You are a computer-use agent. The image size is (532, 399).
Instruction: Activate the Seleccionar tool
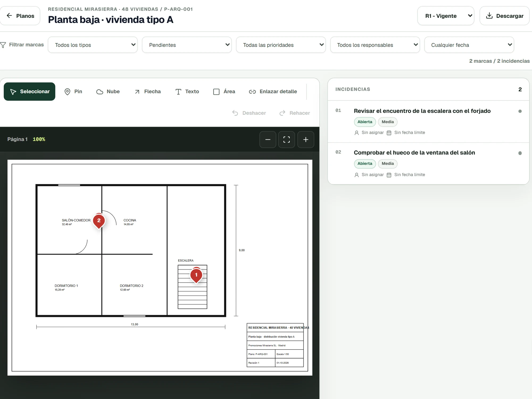pos(30,92)
